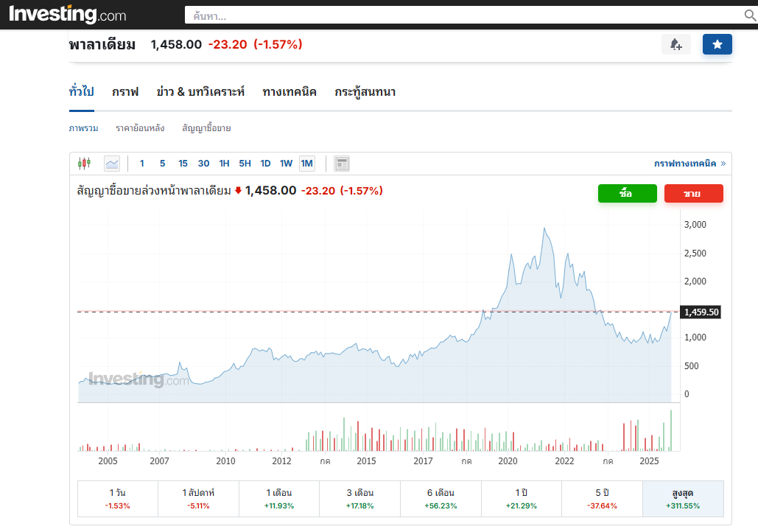Screen dimensions: 758x532
Task: Select the 5 ปี performance range
Action: point(602,499)
